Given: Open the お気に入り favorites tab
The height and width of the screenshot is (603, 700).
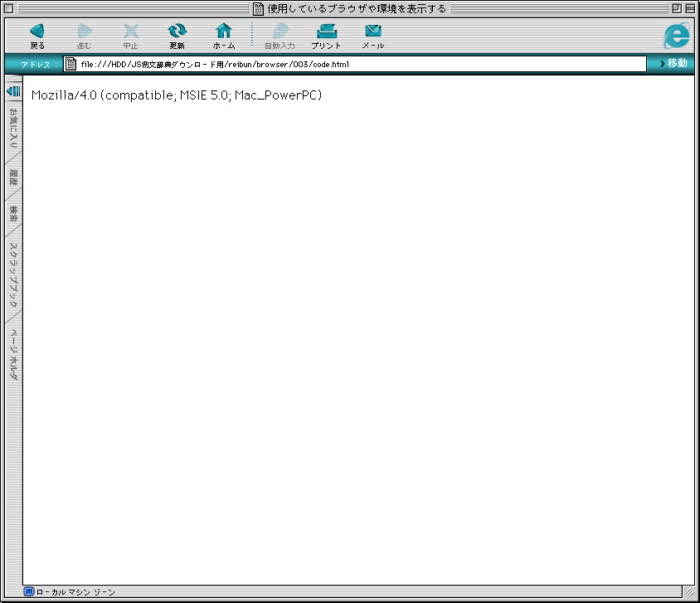Looking at the screenshot, I should click(x=13, y=129).
